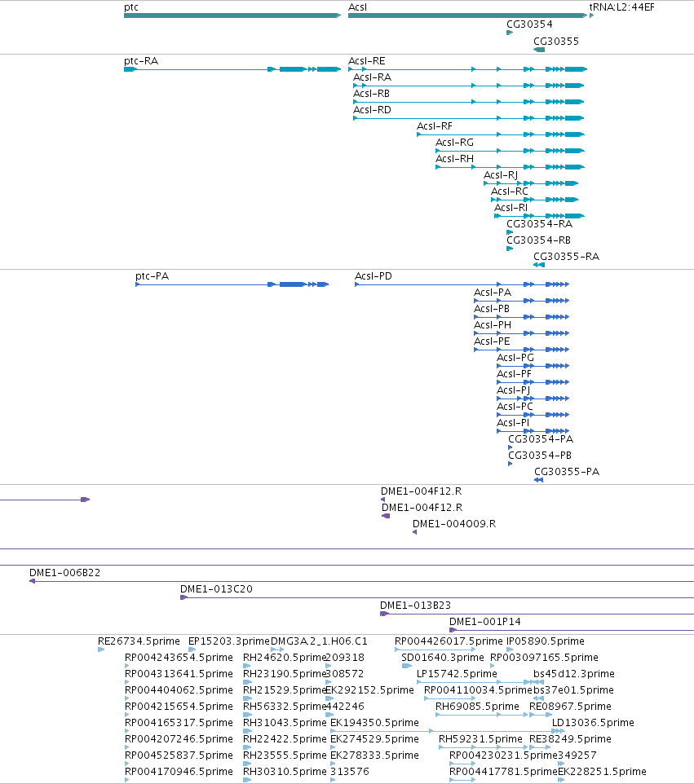Click the Acsl-RC transcript label
Image resolution: width=694 pixels, height=784 pixels.
(510, 191)
